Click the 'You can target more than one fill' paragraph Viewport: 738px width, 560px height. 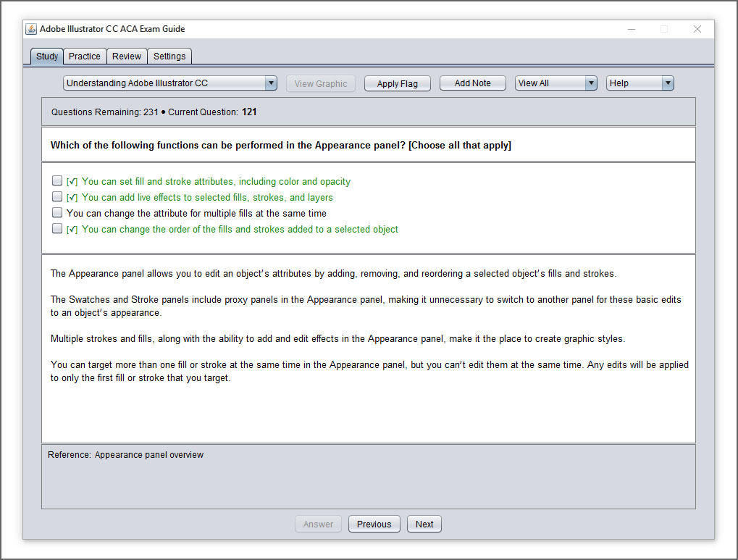[369, 371]
